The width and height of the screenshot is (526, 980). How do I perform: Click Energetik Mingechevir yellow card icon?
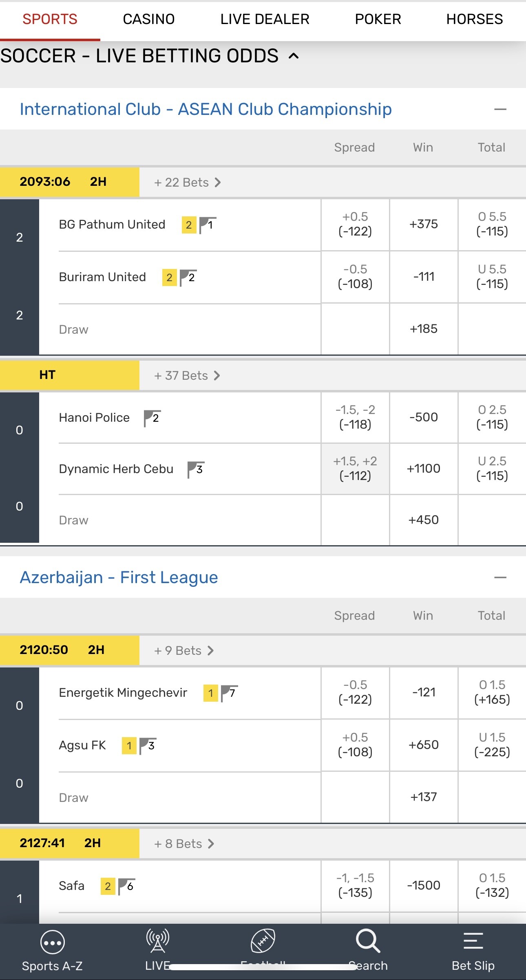click(210, 693)
